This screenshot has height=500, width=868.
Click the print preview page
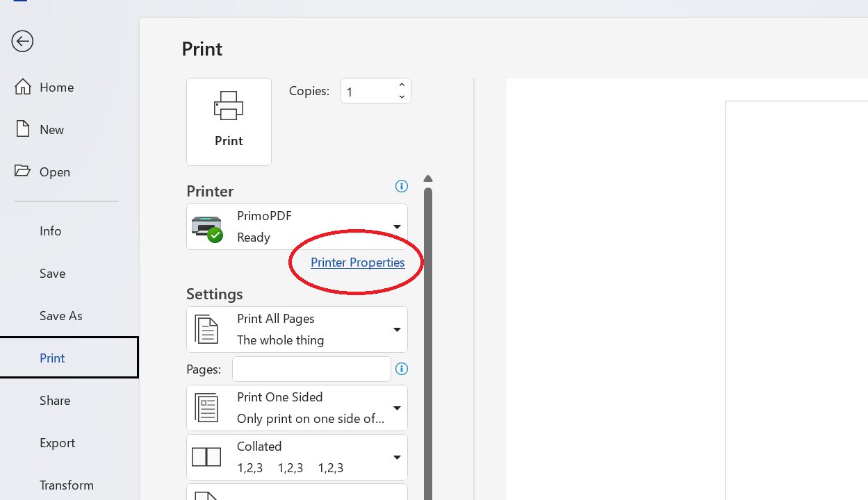(796, 300)
